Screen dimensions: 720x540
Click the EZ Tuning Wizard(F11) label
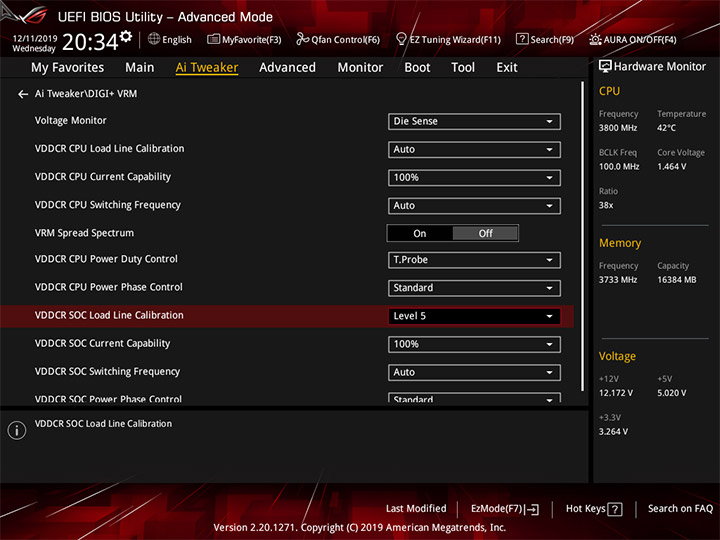click(455, 40)
